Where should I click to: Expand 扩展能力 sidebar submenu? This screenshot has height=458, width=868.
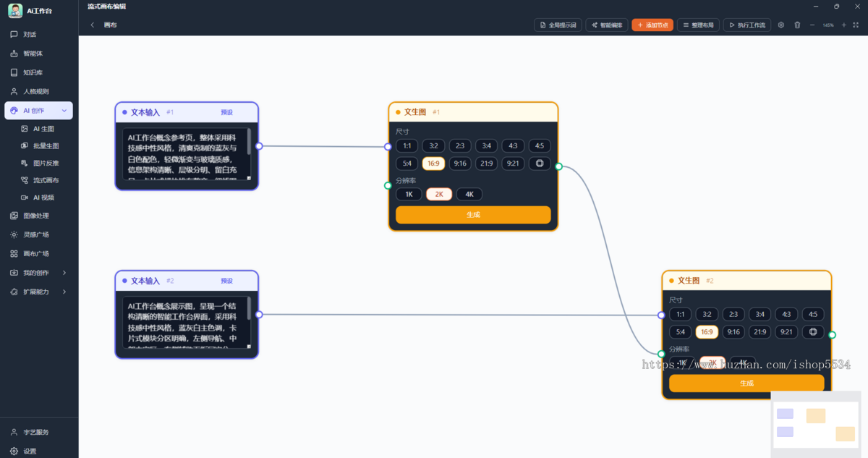click(64, 292)
